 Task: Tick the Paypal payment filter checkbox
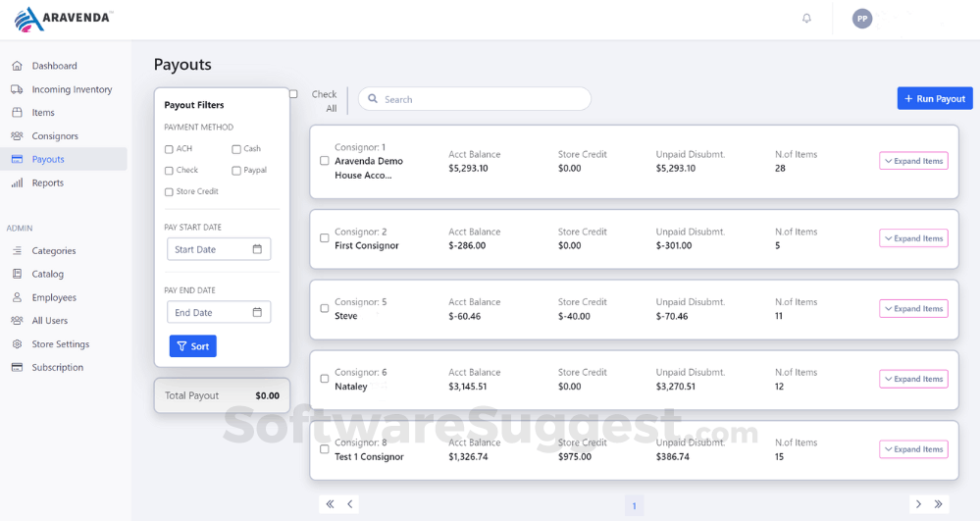236,171
